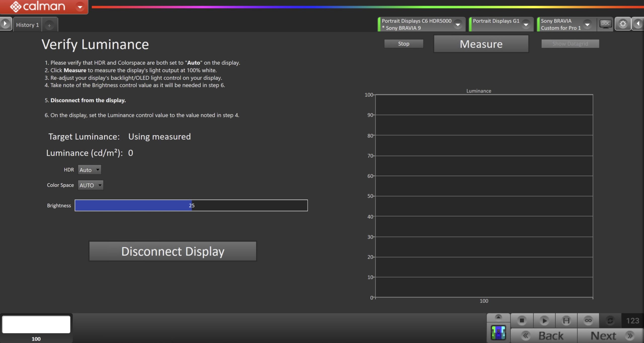This screenshot has height=343, width=644.
Task: Click the stop measurement square icon
Action: pyautogui.click(x=522, y=320)
